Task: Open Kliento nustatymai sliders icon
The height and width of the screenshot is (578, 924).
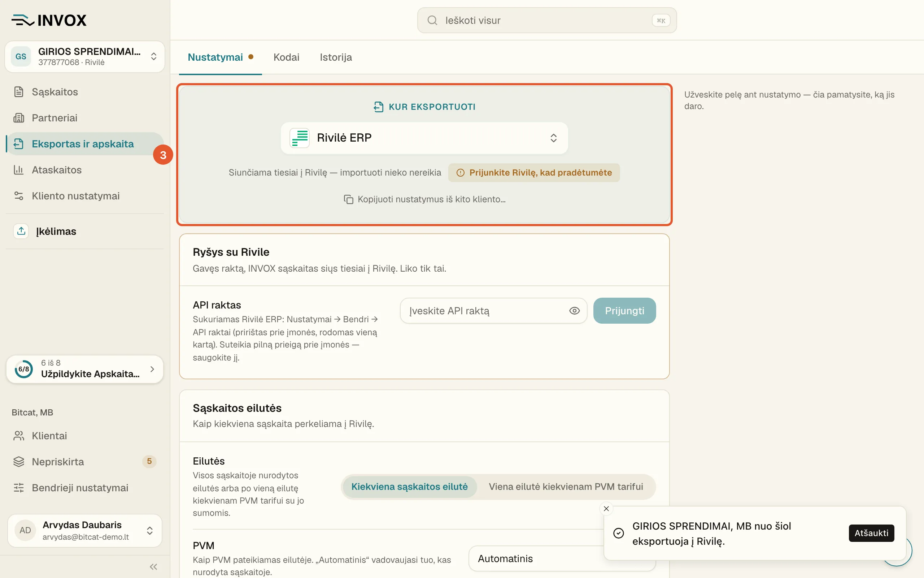Action: point(19,196)
